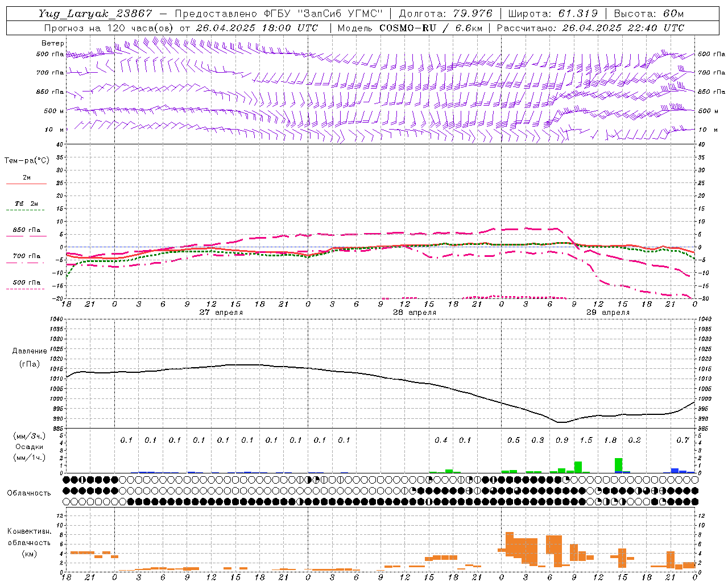Select the 850 гПа temperature legend entry
728x582 pixels.
pyautogui.click(x=26, y=230)
